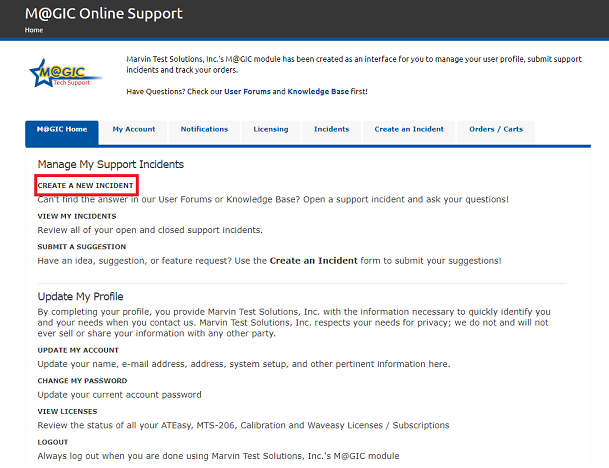Switch to the Orders / Carts tab
The image size is (609, 468).
496,133
